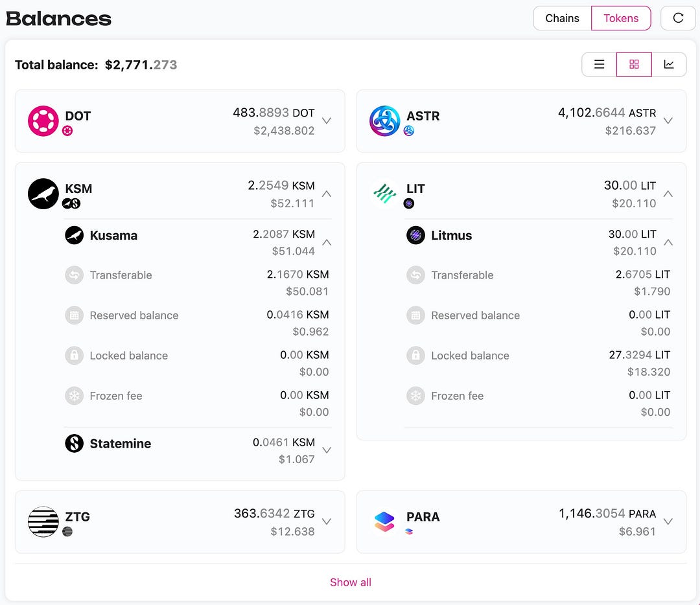This screenshot has width=700, height=605.
Task: Click the Total balance amount
Action: (x=141, y=65)
